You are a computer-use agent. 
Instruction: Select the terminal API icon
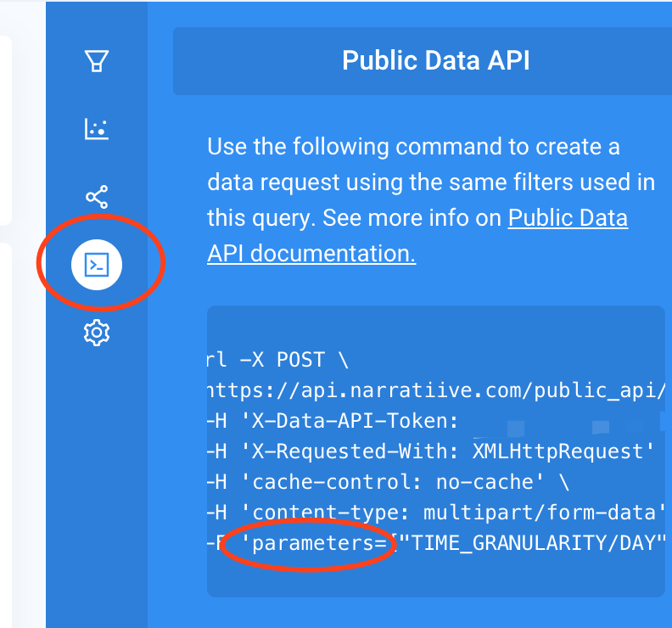click(97, 265)
